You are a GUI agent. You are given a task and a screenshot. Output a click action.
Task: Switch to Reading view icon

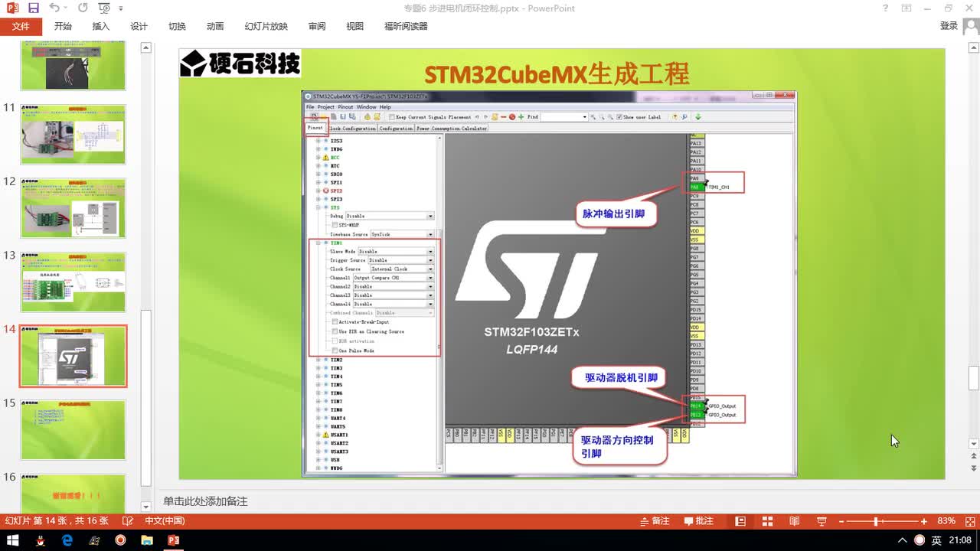click(x=795, y=521)
